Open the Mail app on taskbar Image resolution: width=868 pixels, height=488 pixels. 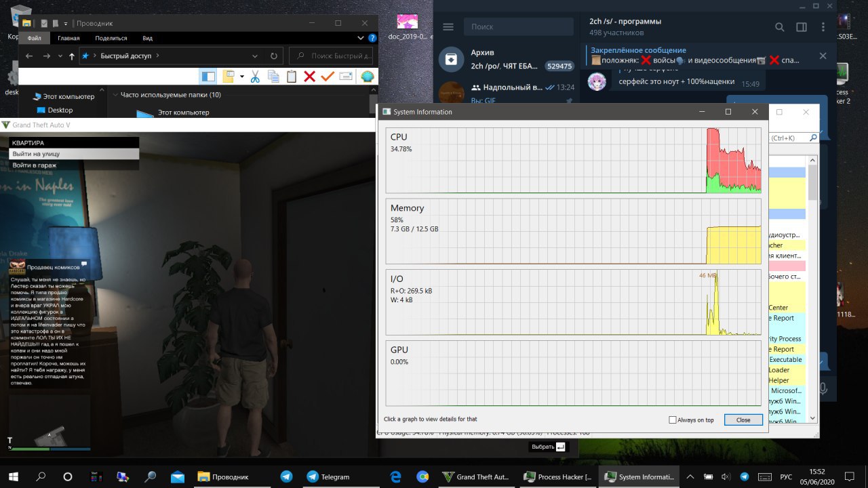point(178,476)
